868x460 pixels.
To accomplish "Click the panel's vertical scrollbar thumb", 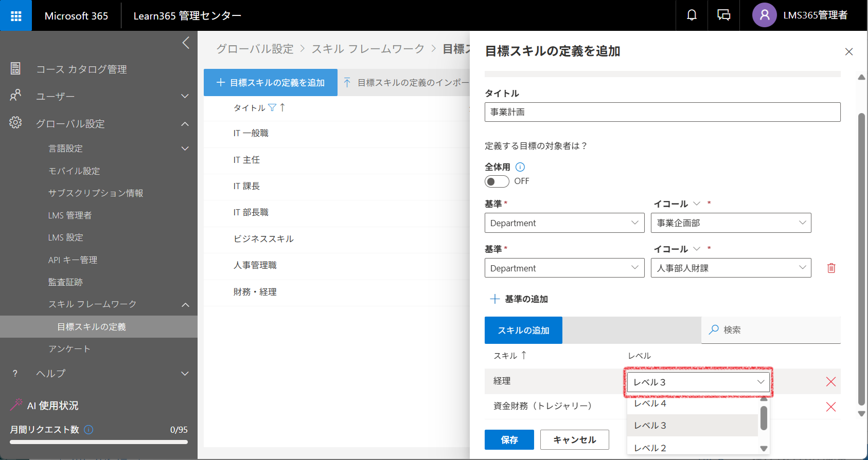I will click(x=861, y=260).
